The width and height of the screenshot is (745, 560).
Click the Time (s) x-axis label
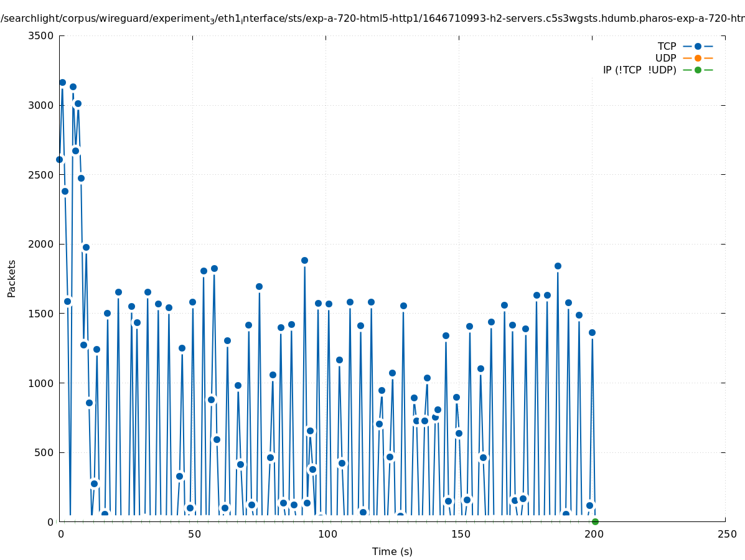pos(392,551)
